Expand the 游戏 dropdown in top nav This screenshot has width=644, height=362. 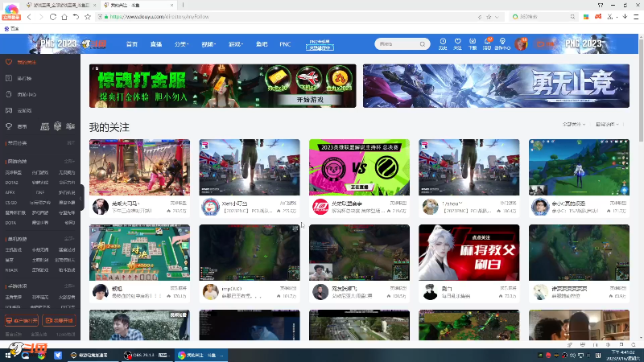click(235, 44)
